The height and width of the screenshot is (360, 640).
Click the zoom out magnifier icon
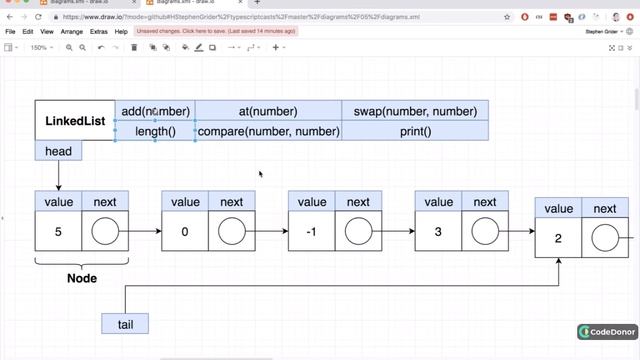tap(82, 48)
